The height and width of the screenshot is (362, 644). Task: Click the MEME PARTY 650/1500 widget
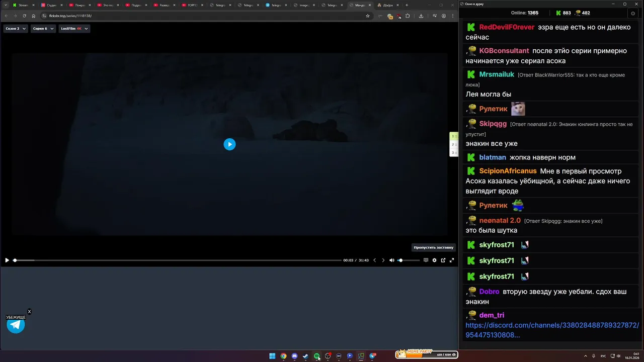click(x=427, y=354)
